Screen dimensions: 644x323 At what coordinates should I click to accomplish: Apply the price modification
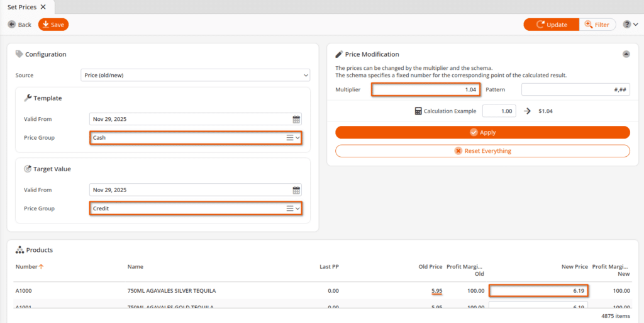[482, 132]
